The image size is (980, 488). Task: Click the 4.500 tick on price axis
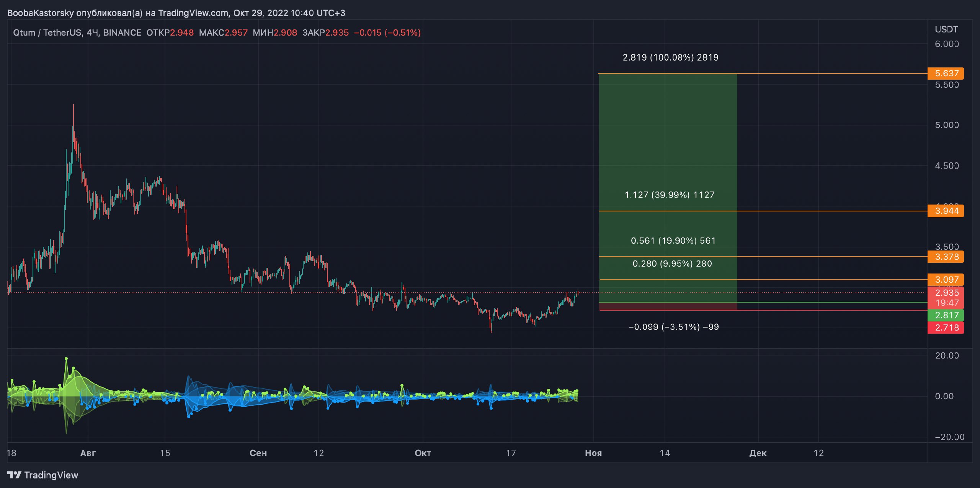tap(947, 166)
